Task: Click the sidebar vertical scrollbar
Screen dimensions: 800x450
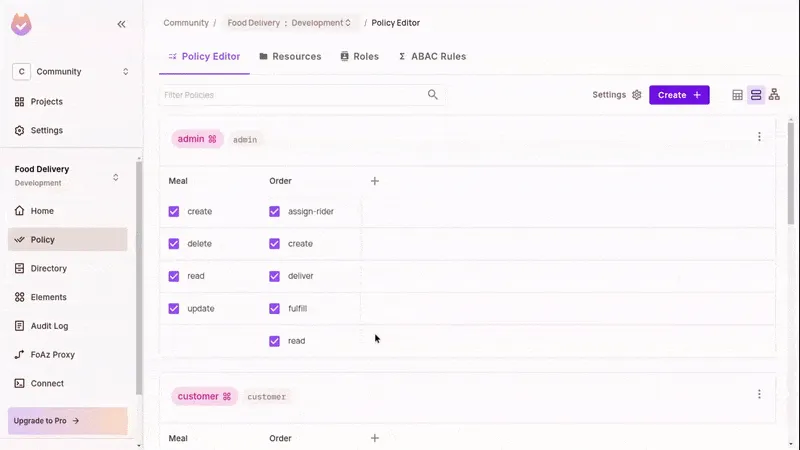Action: coord(139,278)
